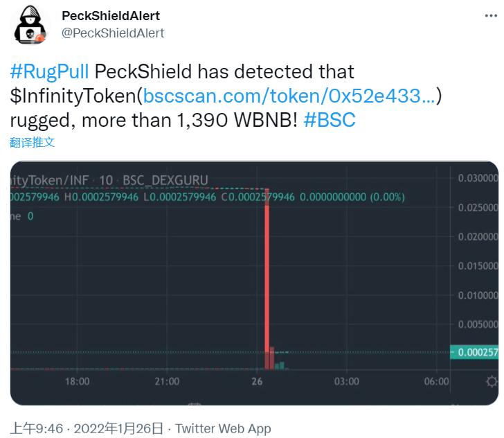Click the 18:00 time axis marker
The width and height of the screenshot is (504, 438).
pos(77,381)
